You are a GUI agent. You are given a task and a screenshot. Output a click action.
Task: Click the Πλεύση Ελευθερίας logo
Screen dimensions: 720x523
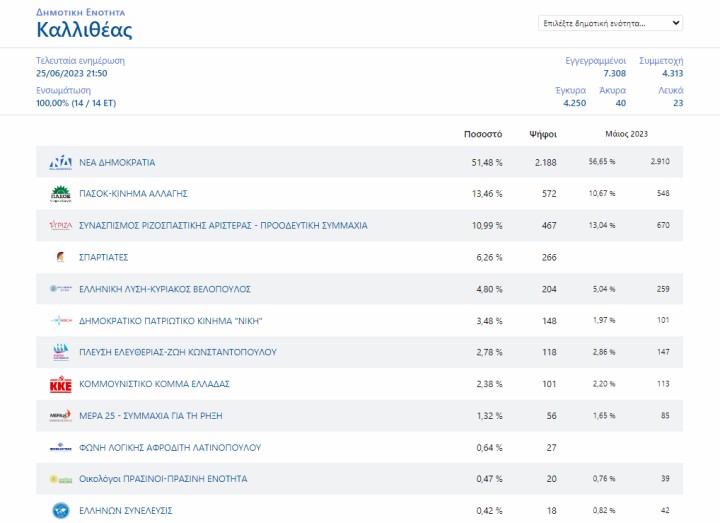coord(61,352)
